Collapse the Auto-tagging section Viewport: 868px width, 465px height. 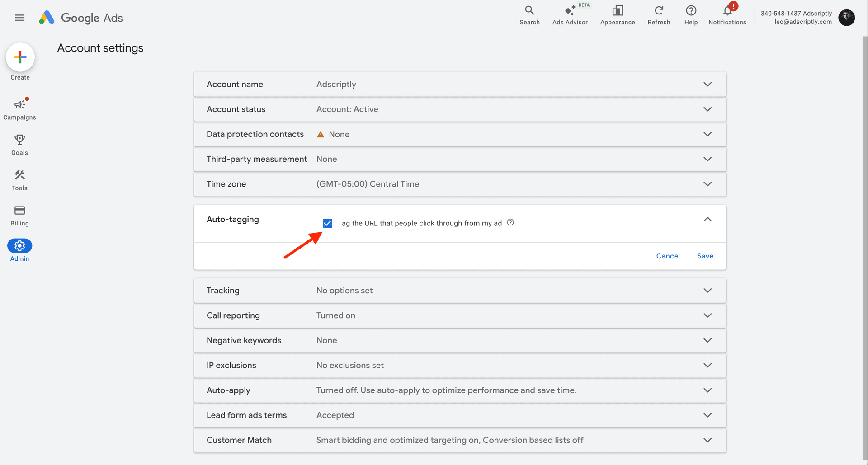708,219
